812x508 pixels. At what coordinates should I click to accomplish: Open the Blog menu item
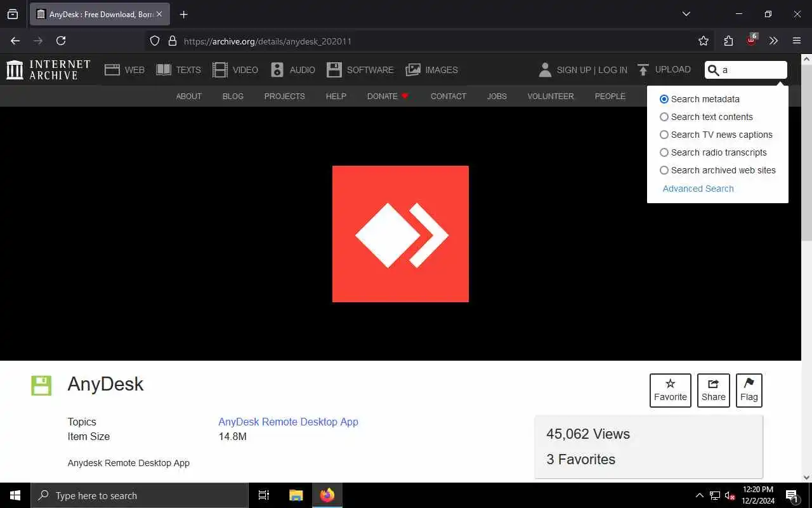pyautogui.click(x=233, y=97)
